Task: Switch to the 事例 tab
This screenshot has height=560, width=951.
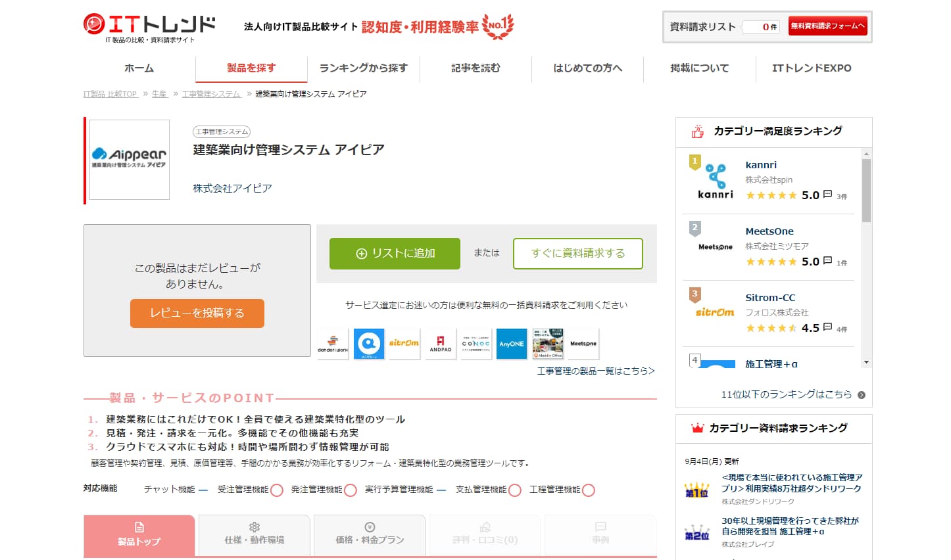Action: coord(600,535)
